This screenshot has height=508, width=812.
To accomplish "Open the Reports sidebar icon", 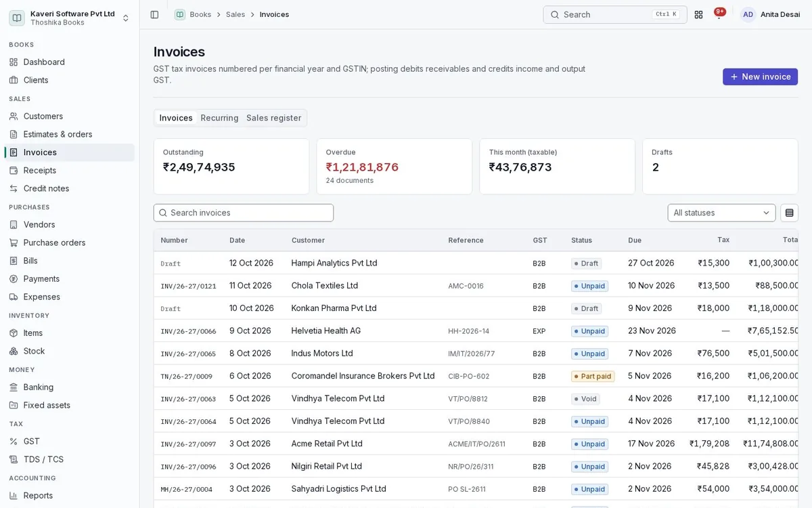I will tap(14, 496).
